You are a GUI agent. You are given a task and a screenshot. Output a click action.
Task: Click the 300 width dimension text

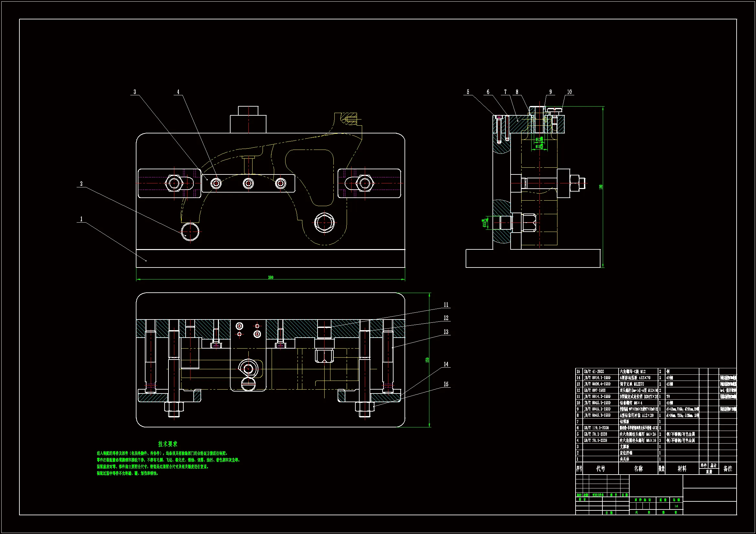(270, 277)
